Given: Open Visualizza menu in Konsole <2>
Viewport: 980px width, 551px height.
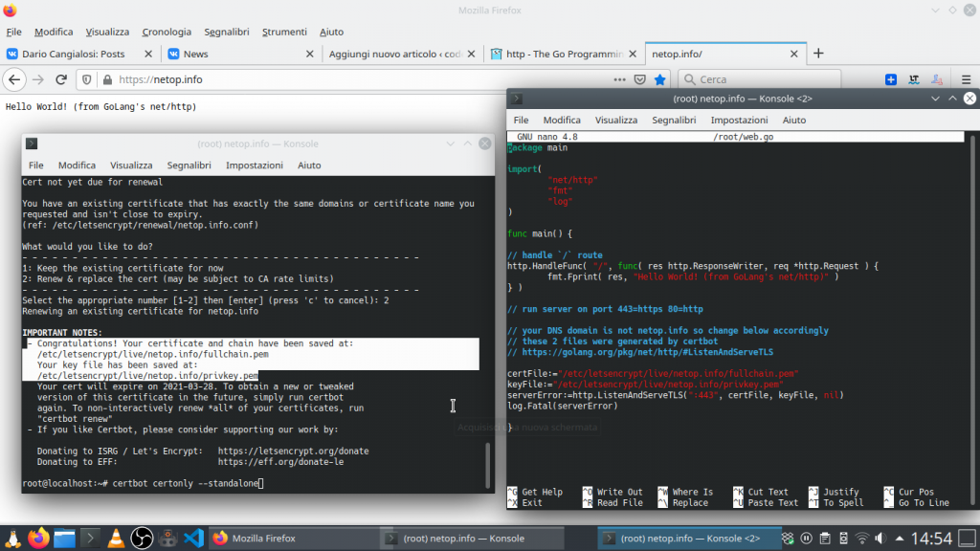Looking at the screenshot, I should coord(615,120).
